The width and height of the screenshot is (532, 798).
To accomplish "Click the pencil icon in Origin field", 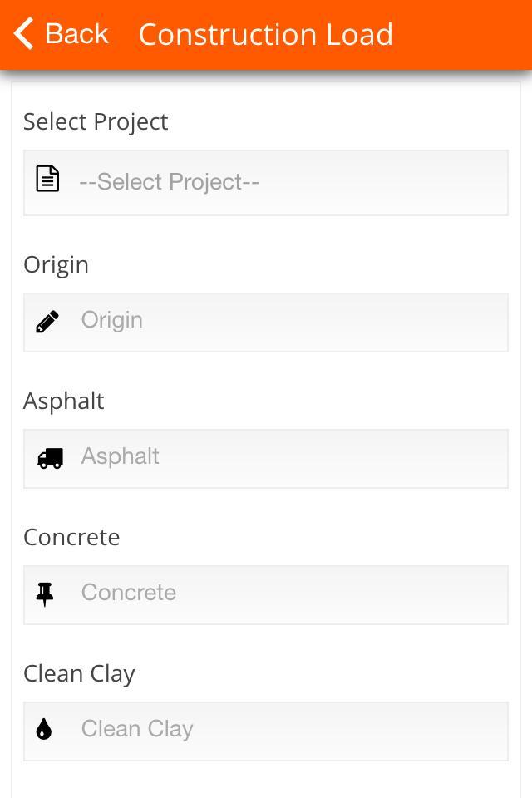I will 47,322.
